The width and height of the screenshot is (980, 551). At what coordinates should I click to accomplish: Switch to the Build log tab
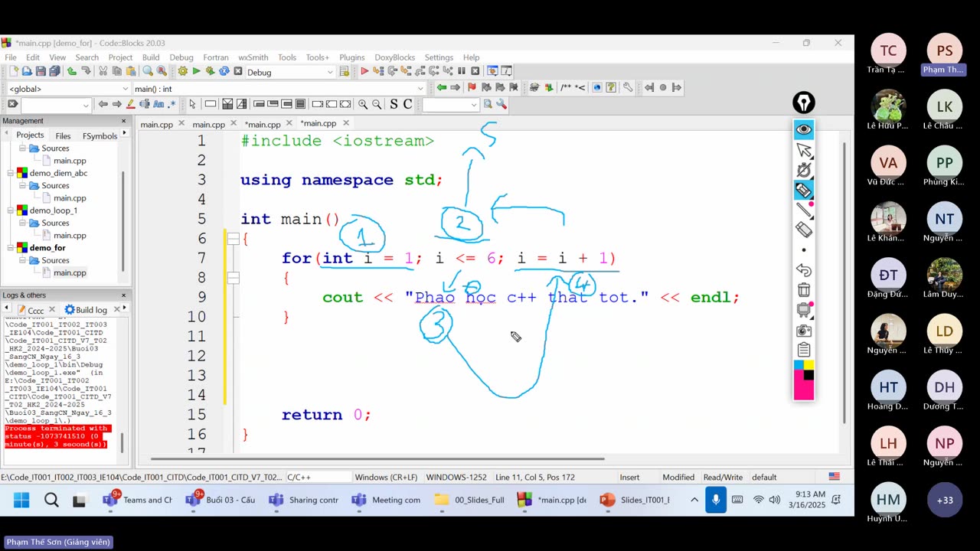pos(91,310)
